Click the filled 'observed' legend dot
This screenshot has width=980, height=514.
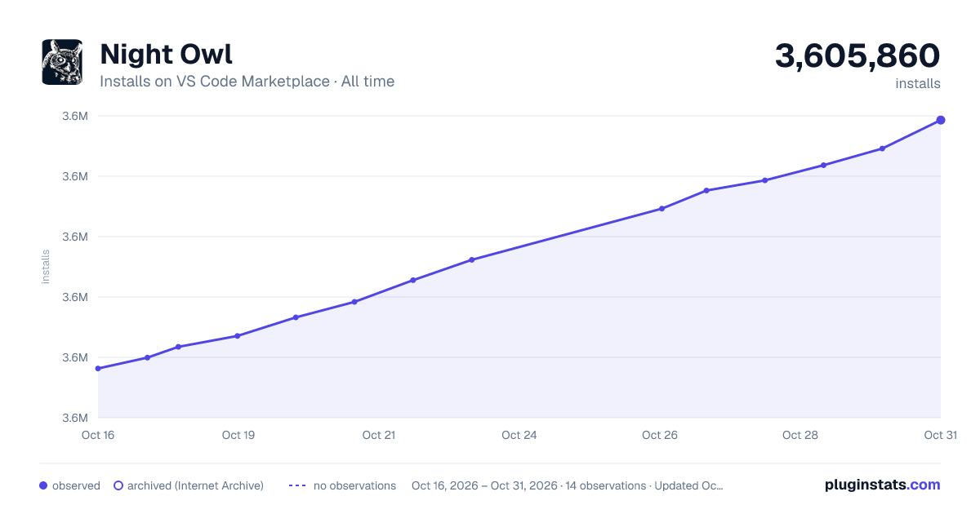tap(43, 485)
